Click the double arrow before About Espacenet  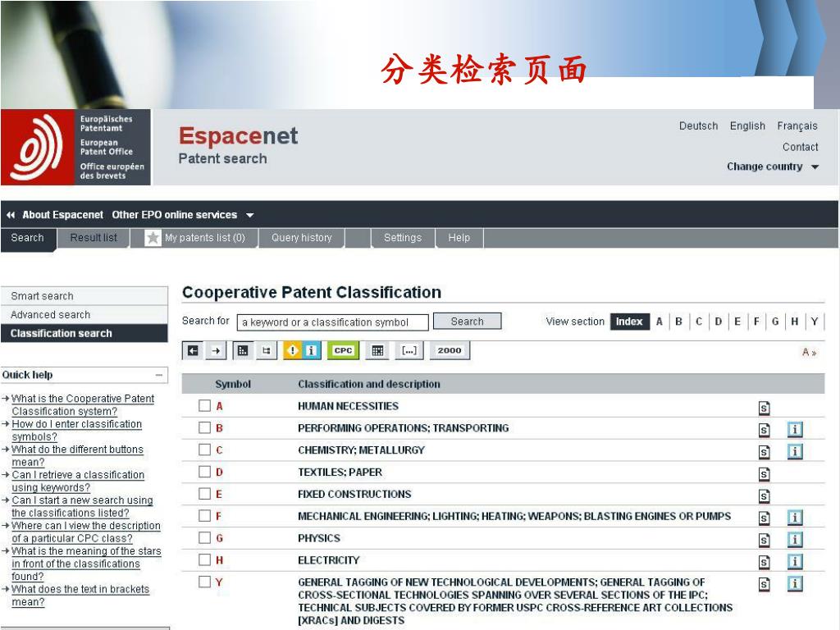tap(11, 215)
